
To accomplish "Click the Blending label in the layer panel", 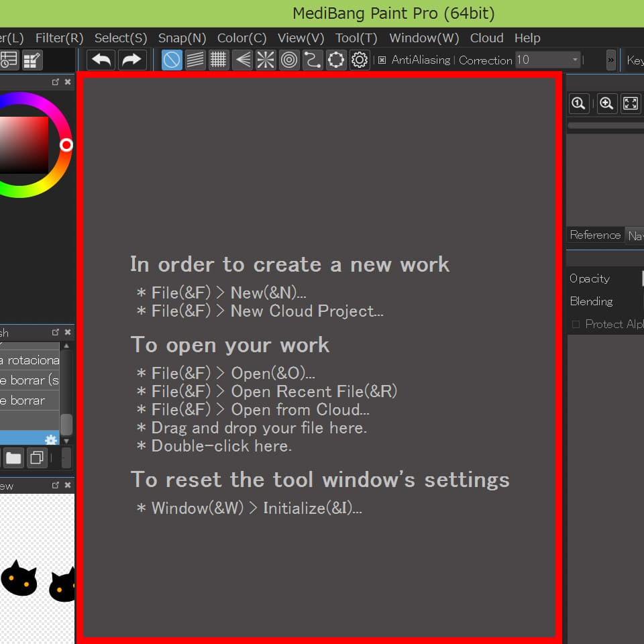I will 591,301.
